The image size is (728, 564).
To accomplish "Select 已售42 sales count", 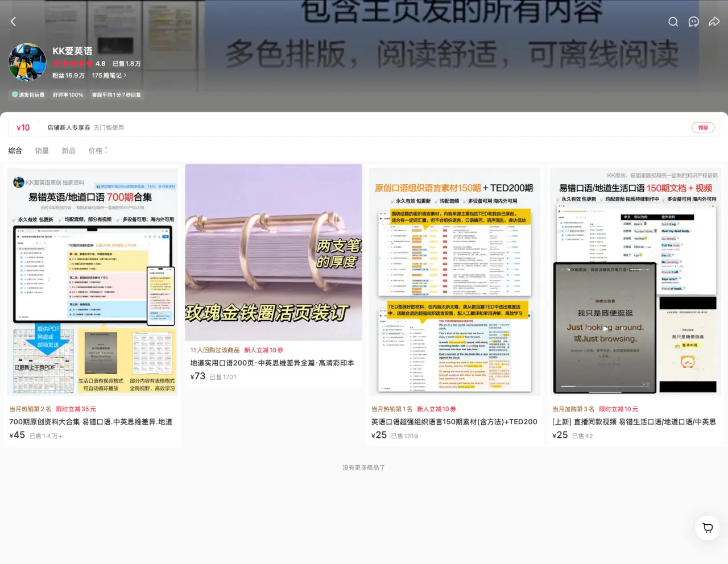I will (x=582, y=436).
